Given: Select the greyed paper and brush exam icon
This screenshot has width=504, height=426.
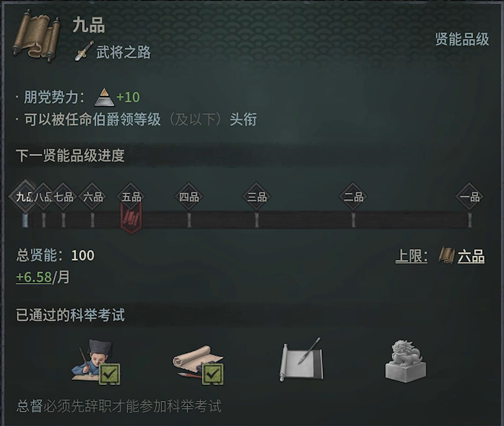Looking at the screenshot, I should (301, 360).
